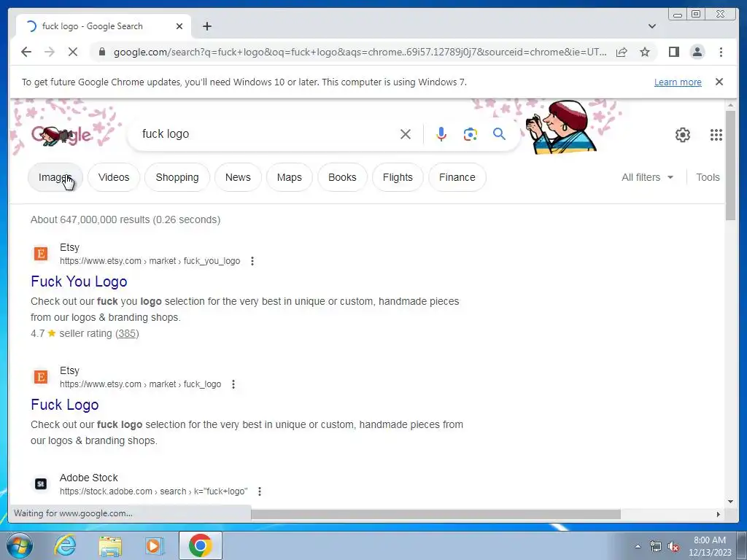Click the Etsy fuck_you_logo URL breadcrumb
The image size is (747, 560).
tap(150, 261)
